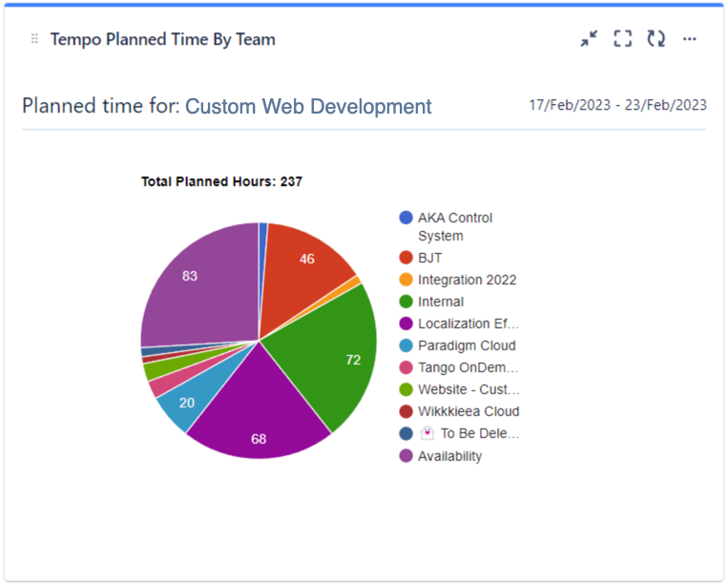Viewport: 728px width, 585px height.
Task: Minimize the Tempo Planned Time gadget
Action: coord(590,39)
